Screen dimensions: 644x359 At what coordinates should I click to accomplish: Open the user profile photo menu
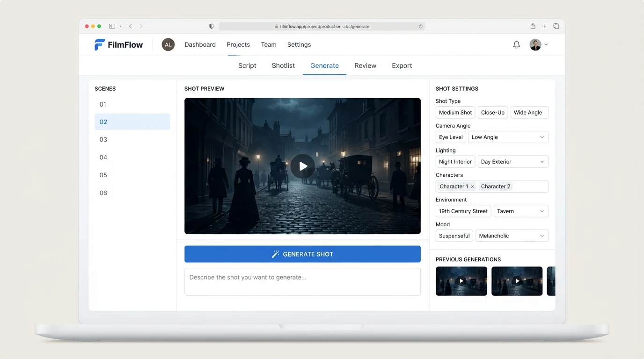point(535,45)
